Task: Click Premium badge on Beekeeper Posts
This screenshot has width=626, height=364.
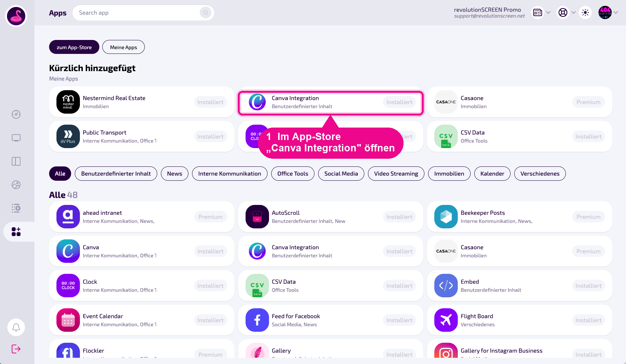Action: 588,217
